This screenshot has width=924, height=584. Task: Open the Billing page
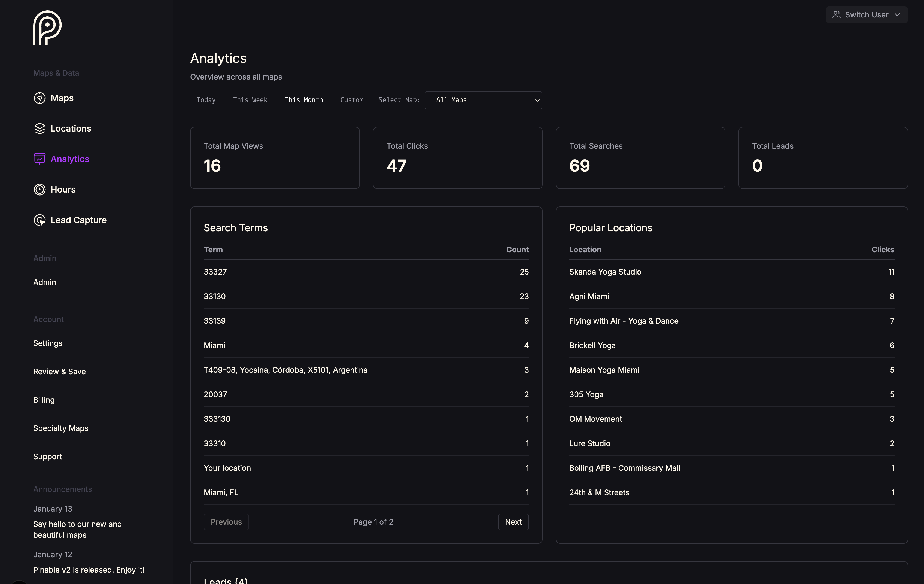pos(44,399)
